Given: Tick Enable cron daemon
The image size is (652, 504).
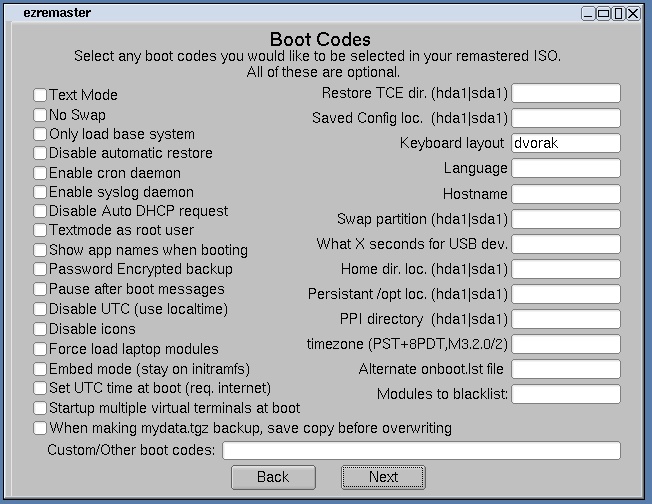Looking at the screenshot, I should coord(40,173).
